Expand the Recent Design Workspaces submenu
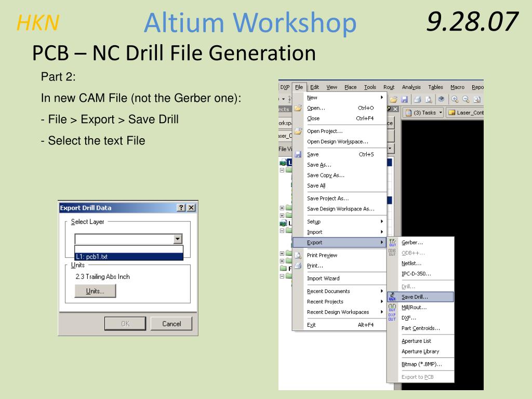532x399 pixels. point(340,312)
